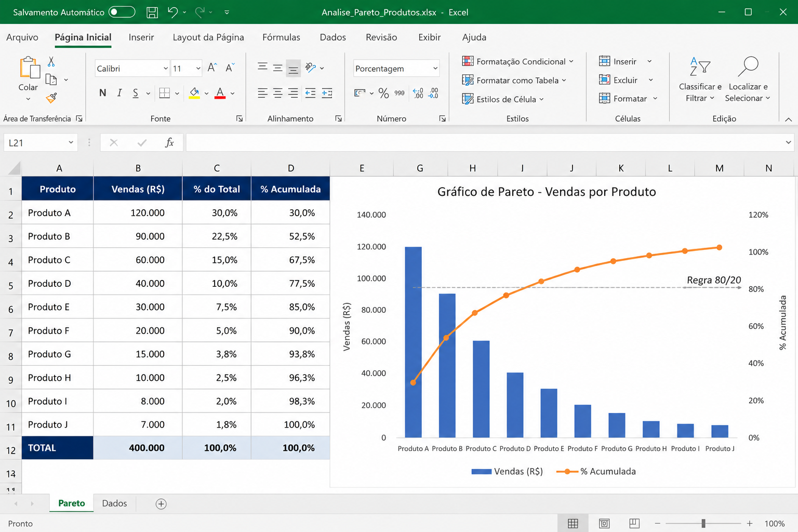Image resolution: width=798 pixels, height=532 pixels.
Task: Increase font size with larger A
Action: pyautogui.click(x=212, y=68)
